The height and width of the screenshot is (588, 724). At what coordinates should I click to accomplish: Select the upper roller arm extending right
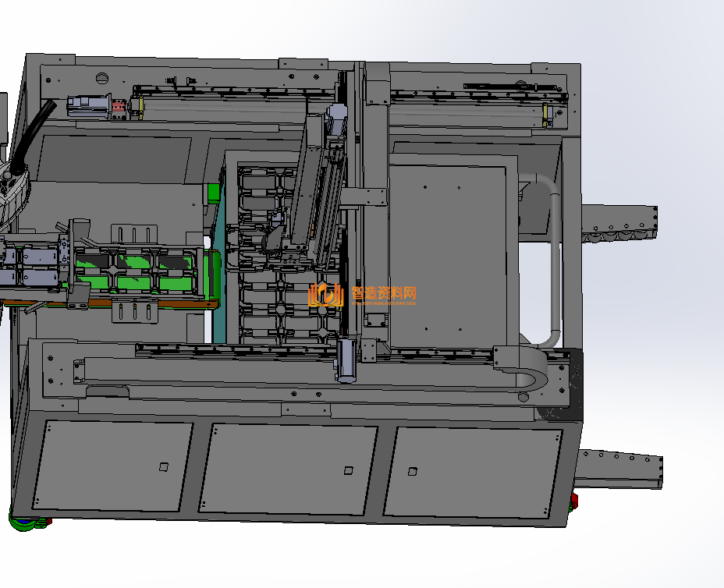(x=619, y=223)
